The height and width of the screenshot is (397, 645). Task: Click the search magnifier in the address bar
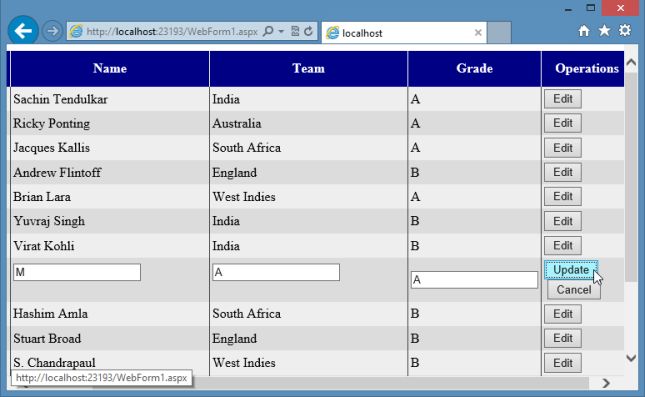[x=268, y=31]
